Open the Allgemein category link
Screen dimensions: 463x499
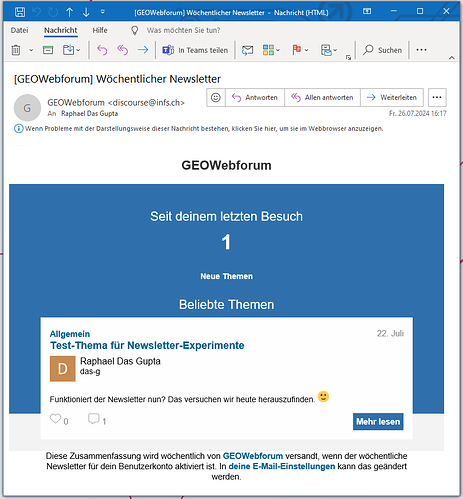tap(70, 334)
